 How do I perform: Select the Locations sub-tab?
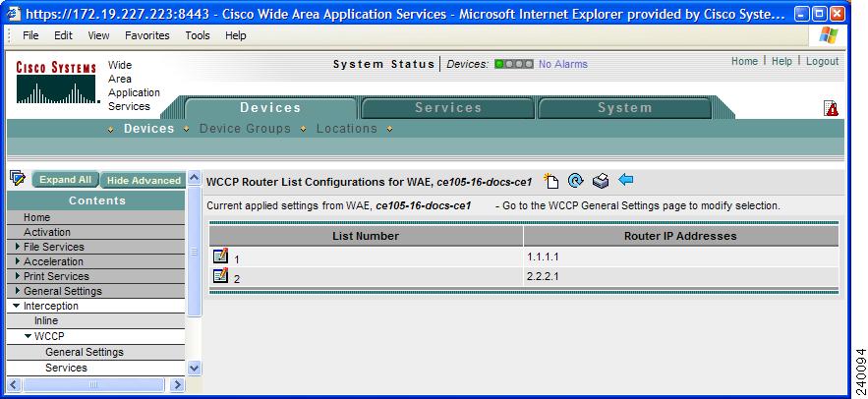[x=347, y=129]
